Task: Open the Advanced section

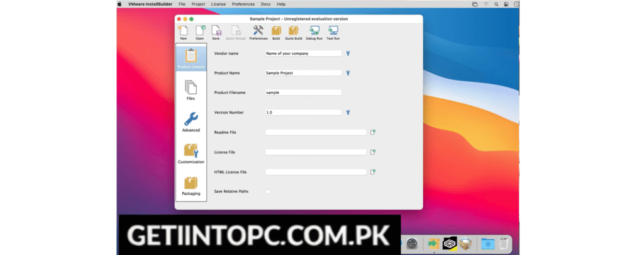Action: point(191,122)
